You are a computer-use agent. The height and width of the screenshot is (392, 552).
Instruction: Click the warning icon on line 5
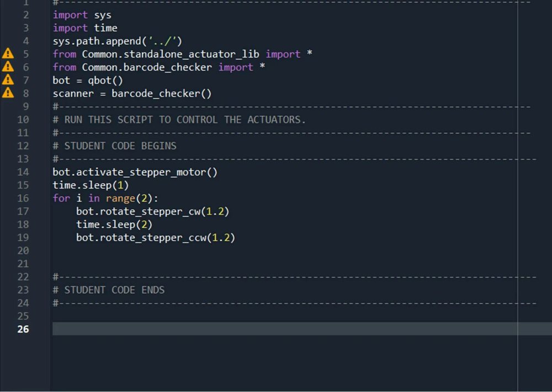pos(8,54)
